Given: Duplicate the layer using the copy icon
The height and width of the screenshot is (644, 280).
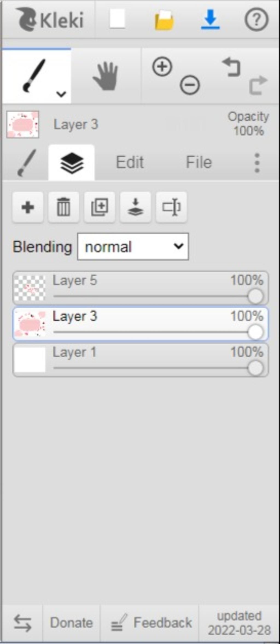Looking at the screenshot, I should click(x=100, y=207).
